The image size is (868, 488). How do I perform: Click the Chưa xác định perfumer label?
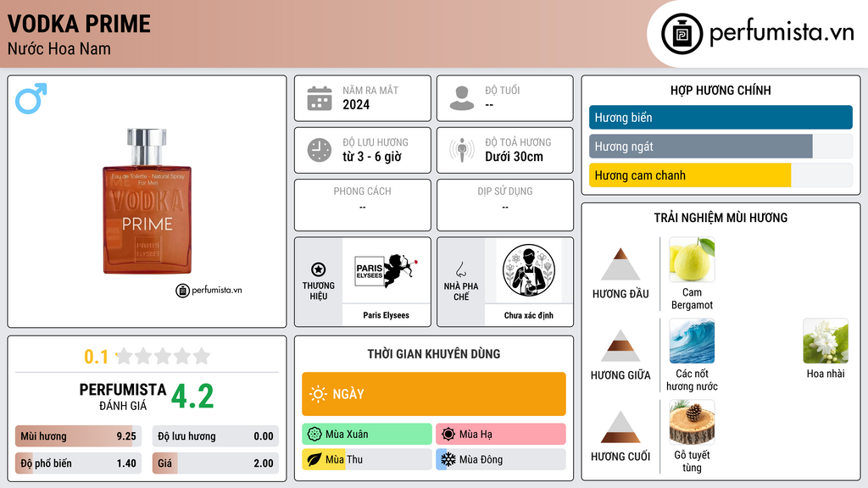529,315
